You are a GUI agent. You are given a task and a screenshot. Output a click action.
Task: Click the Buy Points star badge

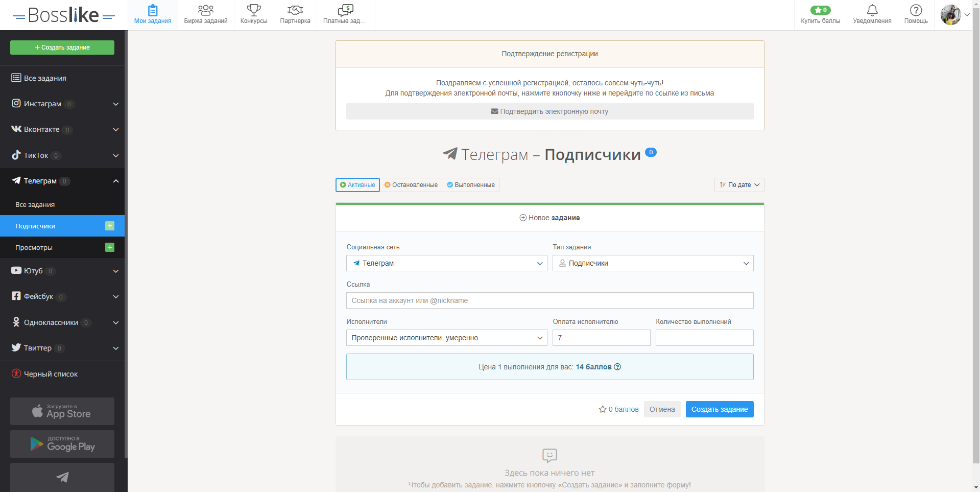pyautogui.click(x=820, y=10)
